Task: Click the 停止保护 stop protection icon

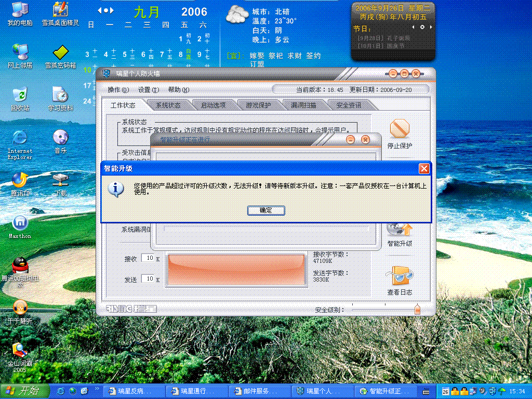Action: [x=400, y=134]
